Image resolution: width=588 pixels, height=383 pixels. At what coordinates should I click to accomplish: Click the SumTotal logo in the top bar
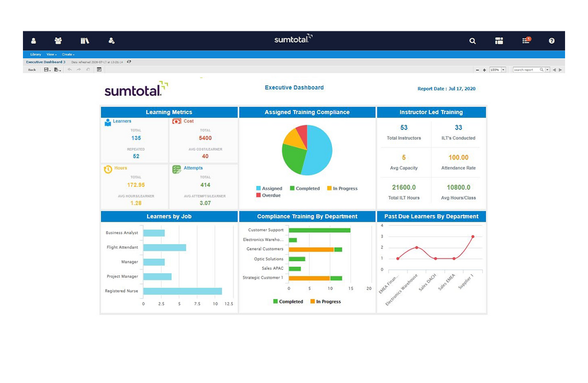293,39
